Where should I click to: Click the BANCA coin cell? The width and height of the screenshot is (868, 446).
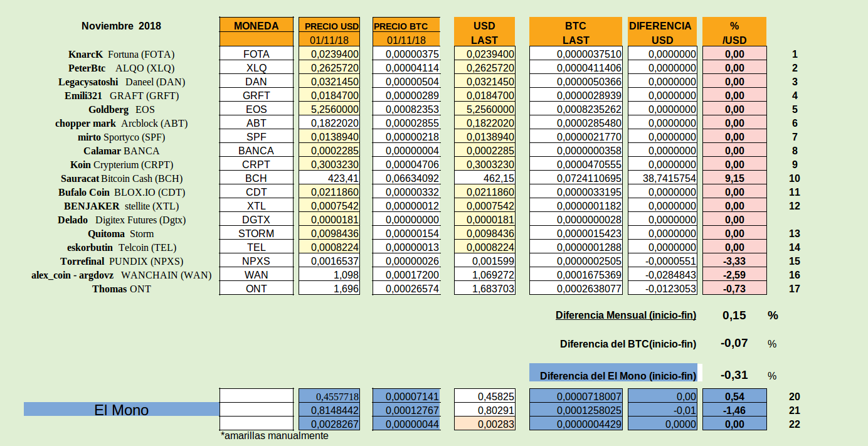257,151
